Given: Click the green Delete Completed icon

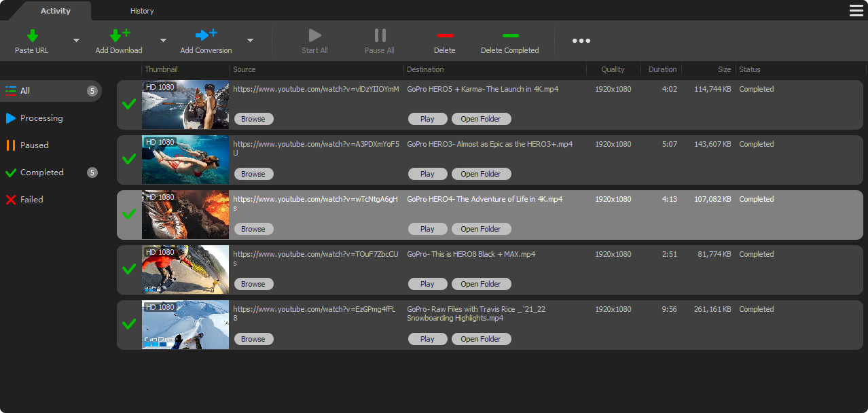Looking at the screenshot, I should tap(510, 35).
